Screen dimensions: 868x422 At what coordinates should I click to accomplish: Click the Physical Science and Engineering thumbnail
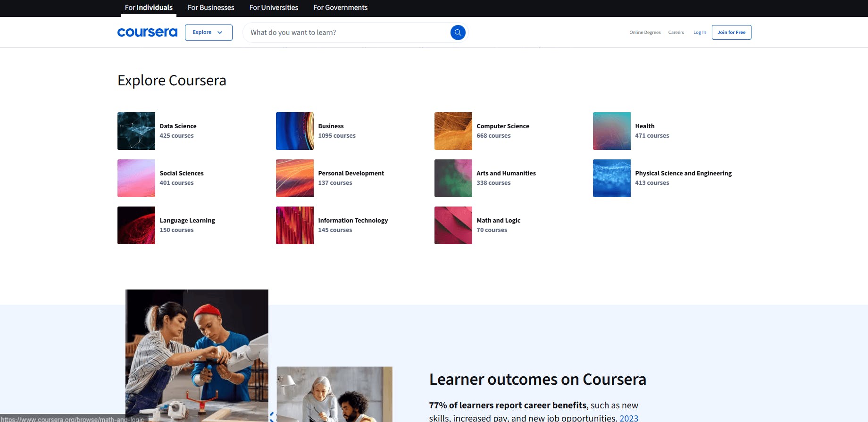coord(612,178)
